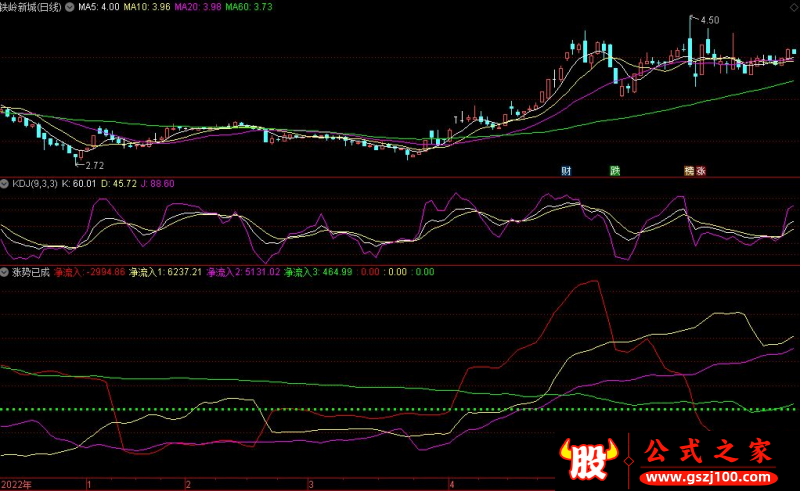Click the KDJ(9,3,3) indicator name
This screenshot has height=491, width=800.
click(x=34, y=184)
